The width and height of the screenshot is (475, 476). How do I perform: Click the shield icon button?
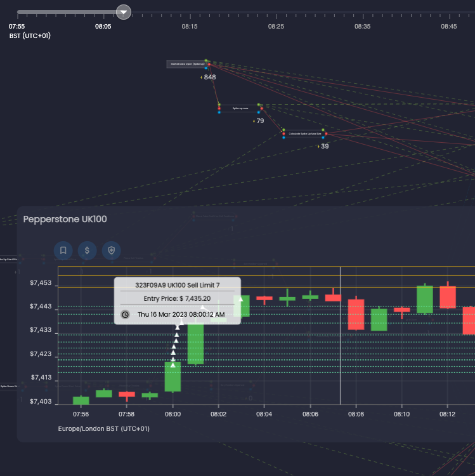[112, 250]
